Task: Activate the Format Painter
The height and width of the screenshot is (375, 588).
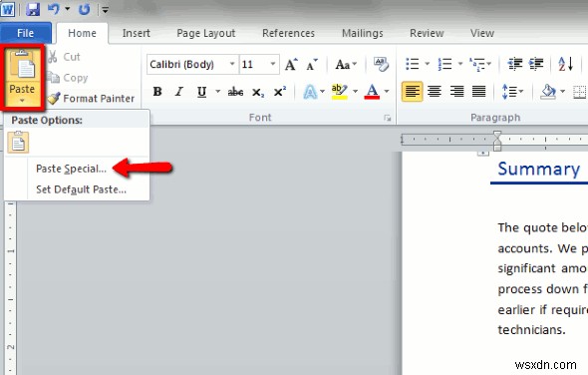Action: tap(91, 99)
